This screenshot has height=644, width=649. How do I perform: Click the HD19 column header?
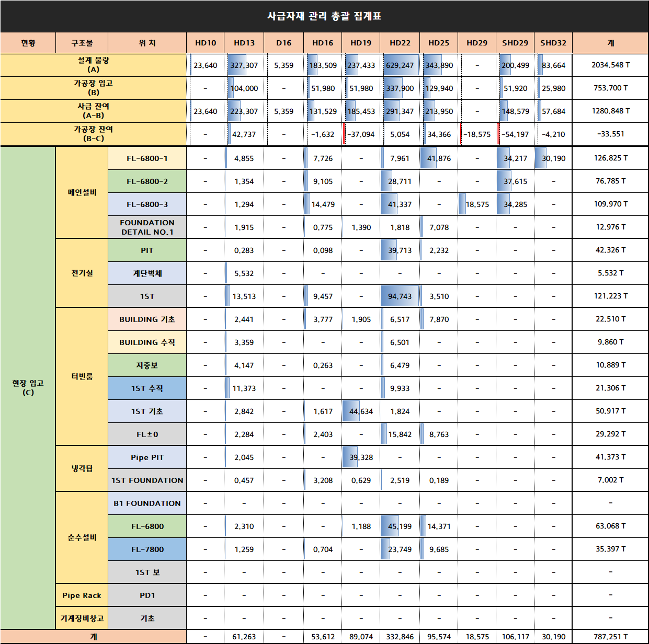[361, 43]
